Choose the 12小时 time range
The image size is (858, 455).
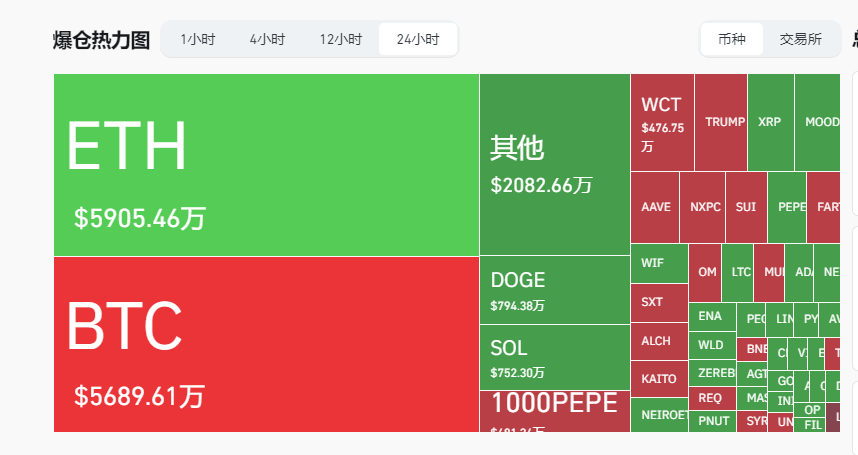point(341,39)
